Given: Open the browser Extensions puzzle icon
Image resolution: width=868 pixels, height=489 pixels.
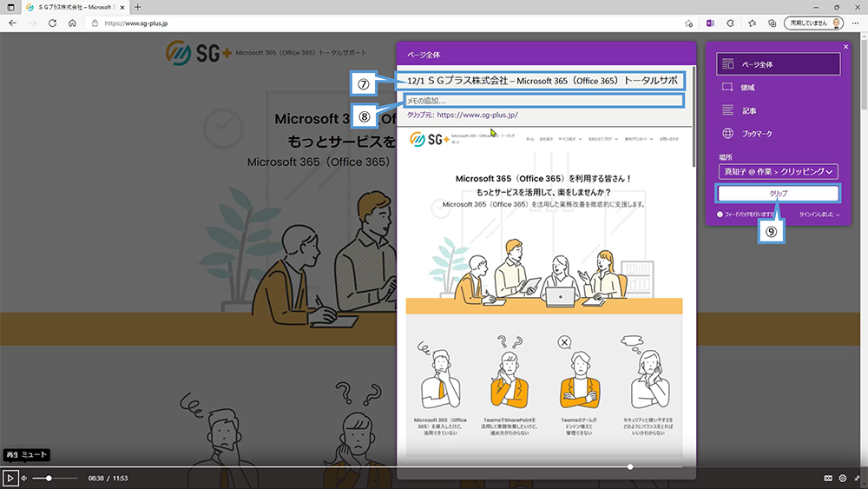Looking at the screenshot, I should point(731,23).
